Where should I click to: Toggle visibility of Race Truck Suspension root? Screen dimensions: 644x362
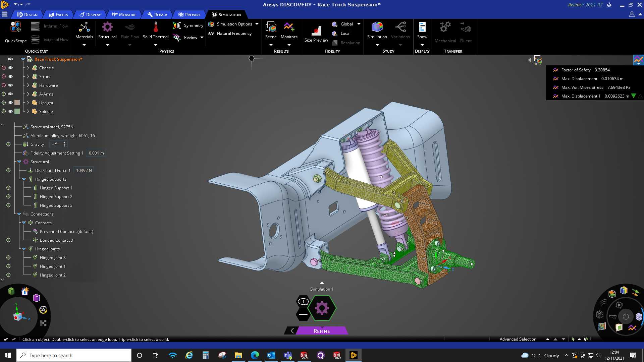click(10, 59)
